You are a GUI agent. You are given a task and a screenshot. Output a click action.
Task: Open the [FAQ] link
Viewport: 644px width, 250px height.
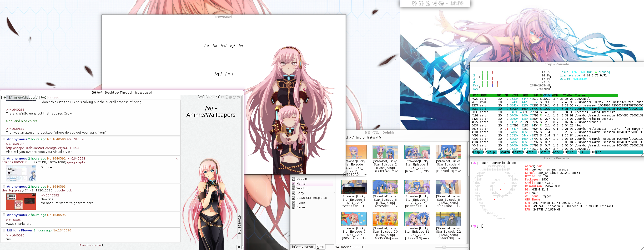(x=44, y=98)
